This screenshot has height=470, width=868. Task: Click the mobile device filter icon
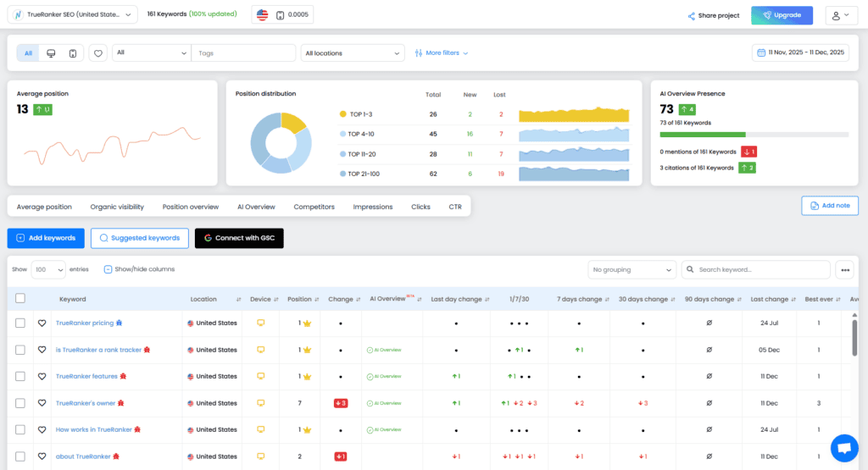(x=73, y=53)
